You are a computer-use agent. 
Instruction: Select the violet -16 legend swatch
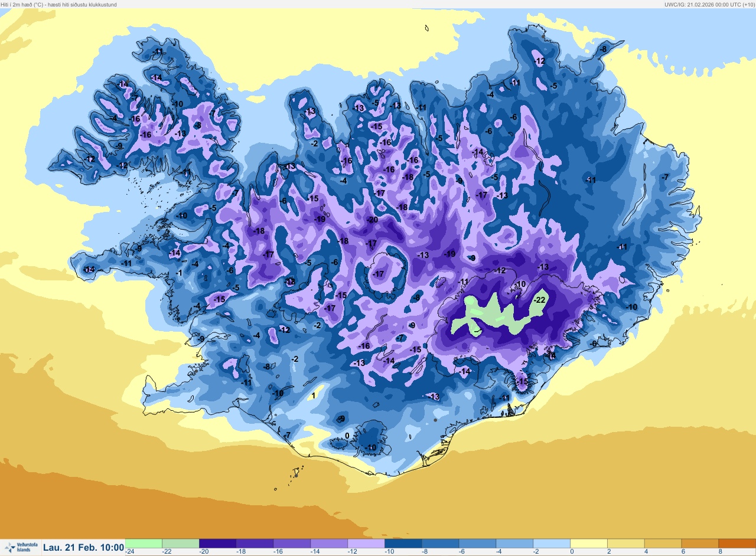click(292, 543)
